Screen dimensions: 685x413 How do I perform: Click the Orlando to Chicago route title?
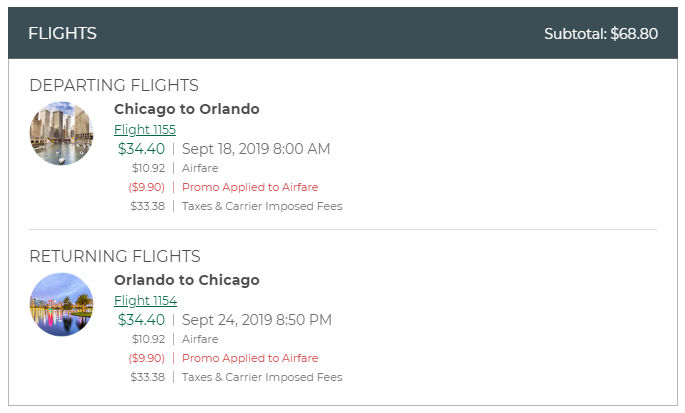coord(187,280)
